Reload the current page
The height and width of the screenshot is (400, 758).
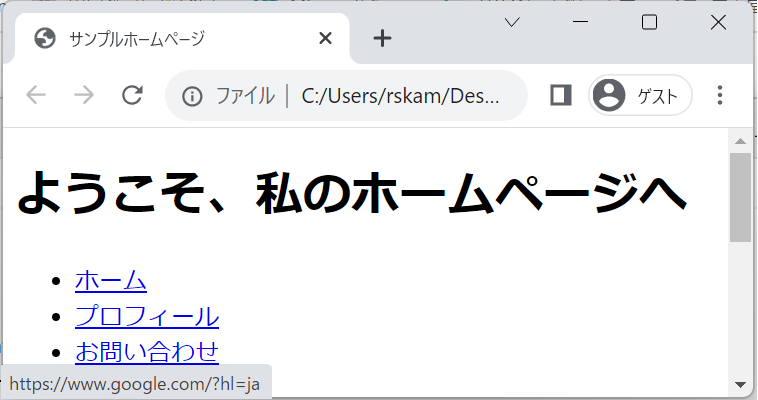point(132,95)
